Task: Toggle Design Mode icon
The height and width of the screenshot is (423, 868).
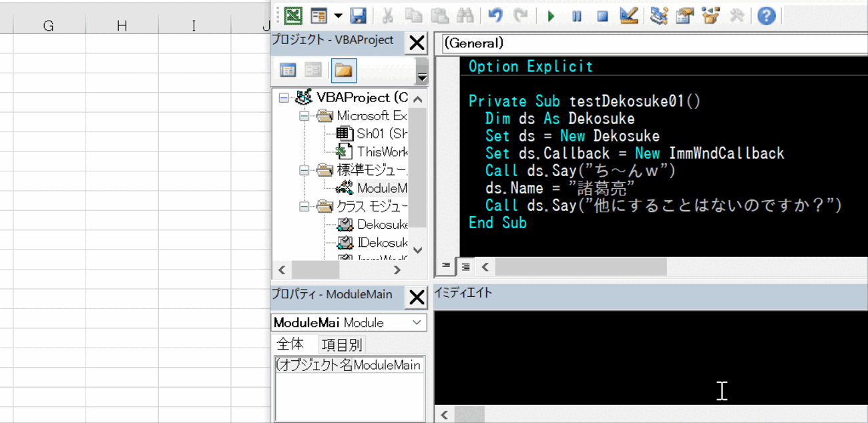Action: 628,15
